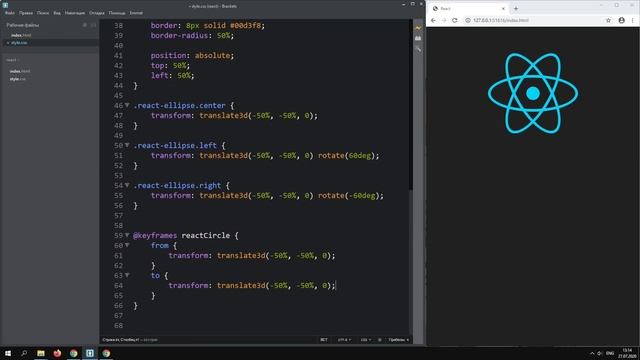Open index.html in the project tree
The image size is (640, 360).
click(x=20, y=71)
